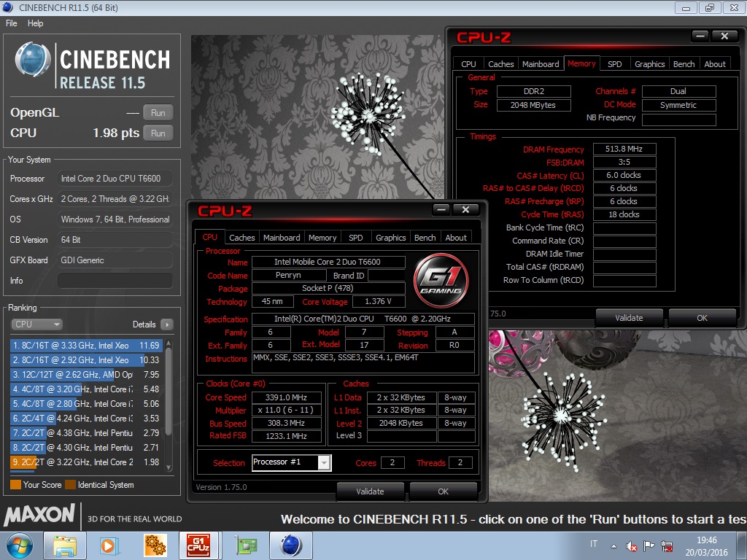747x560 pixels.
Task: Minimize the front CPU-Z window
Action: click(x=441, y=209)
